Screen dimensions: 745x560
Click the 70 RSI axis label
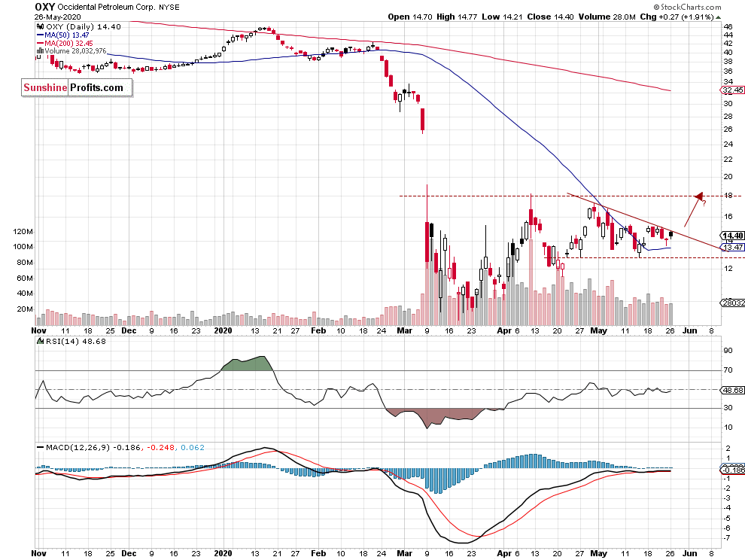click(728, 370)
